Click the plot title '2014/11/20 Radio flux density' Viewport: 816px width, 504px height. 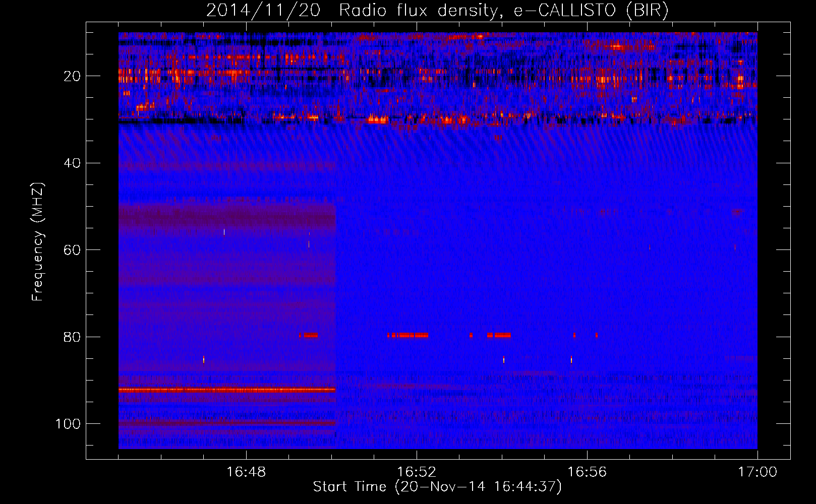[437, 11]
